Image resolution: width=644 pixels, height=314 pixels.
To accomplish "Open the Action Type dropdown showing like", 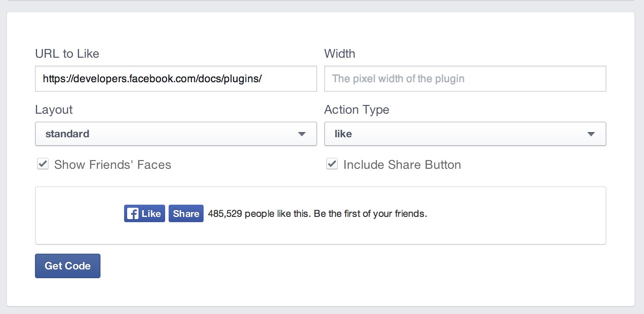I will 465,134.
